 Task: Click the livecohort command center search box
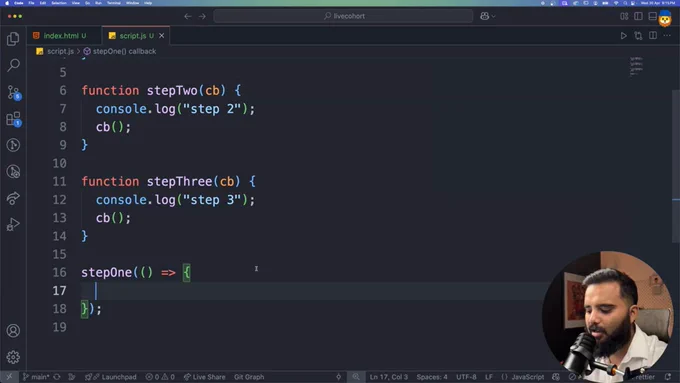tap(343, 16)
